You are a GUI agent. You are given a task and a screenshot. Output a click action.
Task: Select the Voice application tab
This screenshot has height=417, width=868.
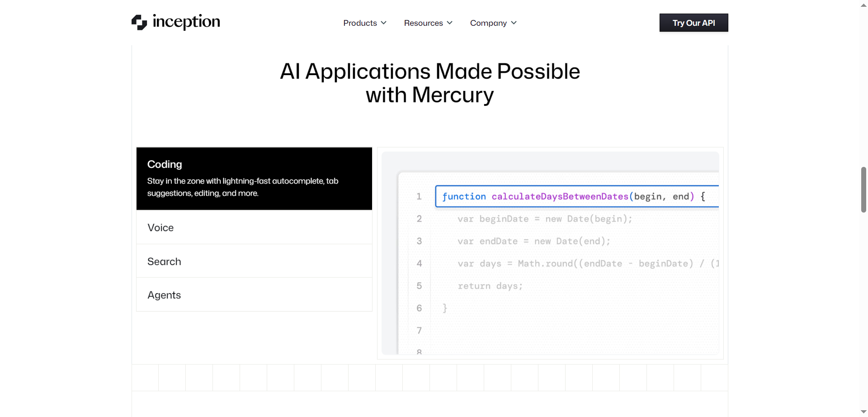[254, 227]
